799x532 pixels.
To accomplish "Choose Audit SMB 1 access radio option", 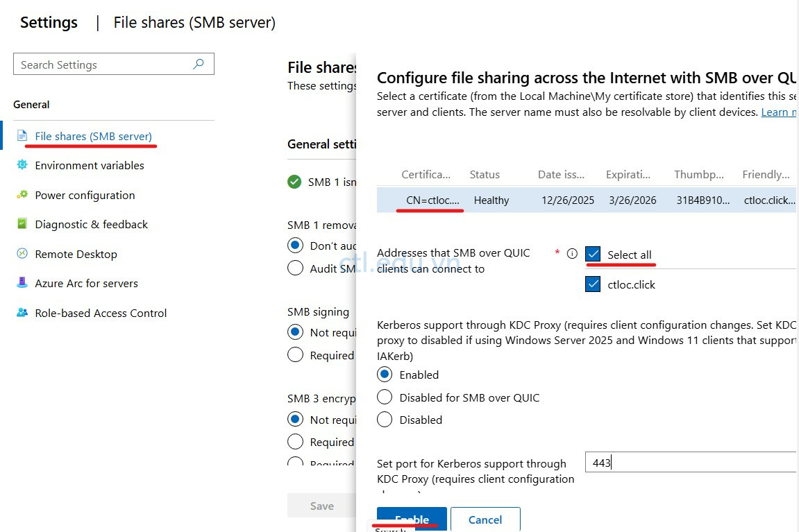I will (x=295, y=268).
